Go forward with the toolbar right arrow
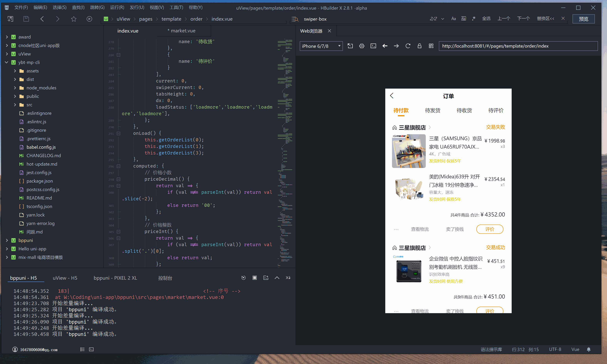Image resolution: width=607 pixels, height=364 pixels. [x=58, y=19]
